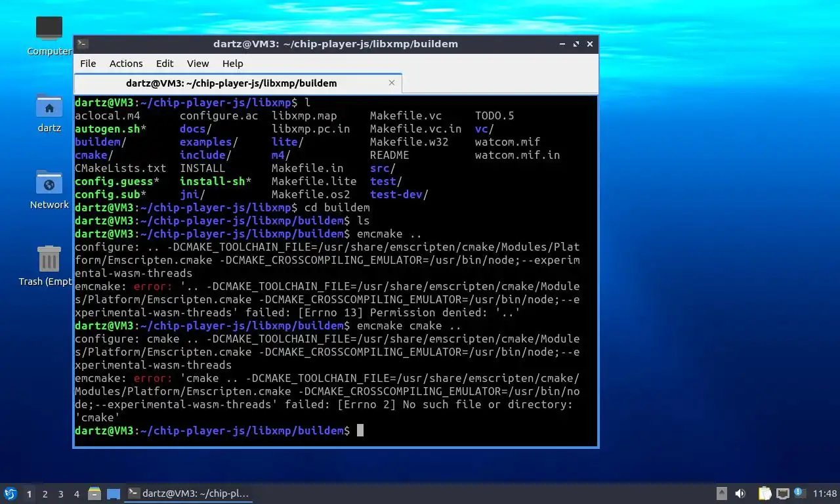Open the wired network tray icon

tap(782, 493)
